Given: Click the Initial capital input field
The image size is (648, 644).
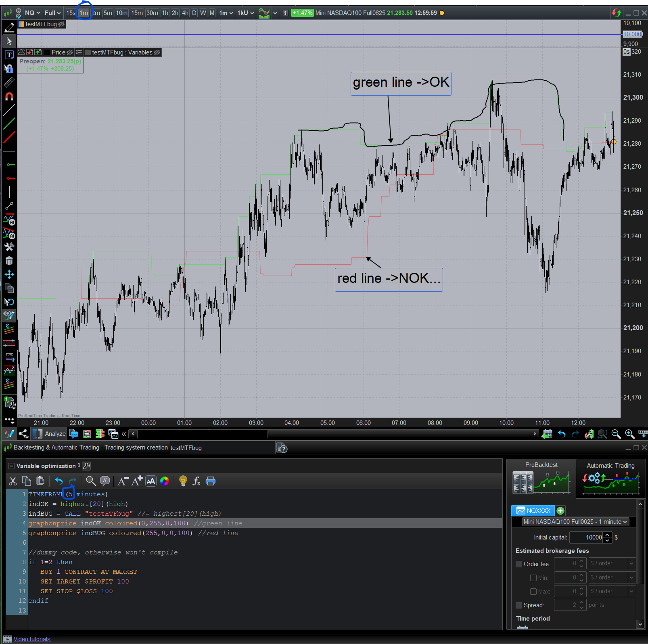Looking at the screenshot, I should tap(586, 537).
